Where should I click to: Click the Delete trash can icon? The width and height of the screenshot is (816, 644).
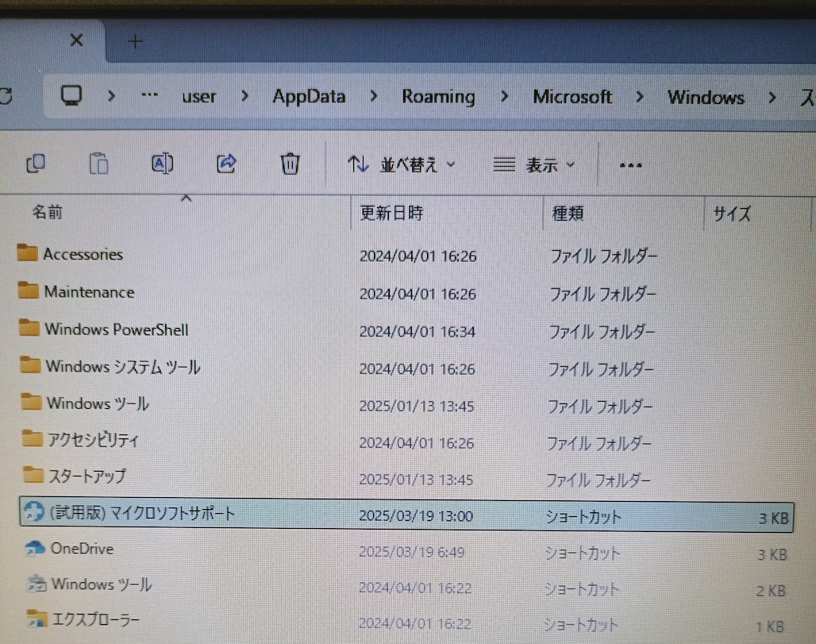pos(290,164)
